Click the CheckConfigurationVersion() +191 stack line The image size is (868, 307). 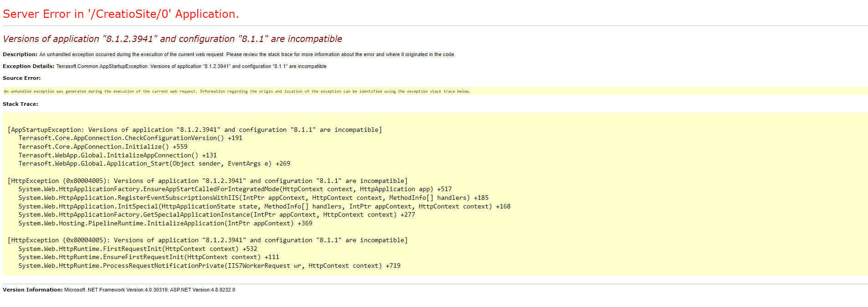pos(130,138)
